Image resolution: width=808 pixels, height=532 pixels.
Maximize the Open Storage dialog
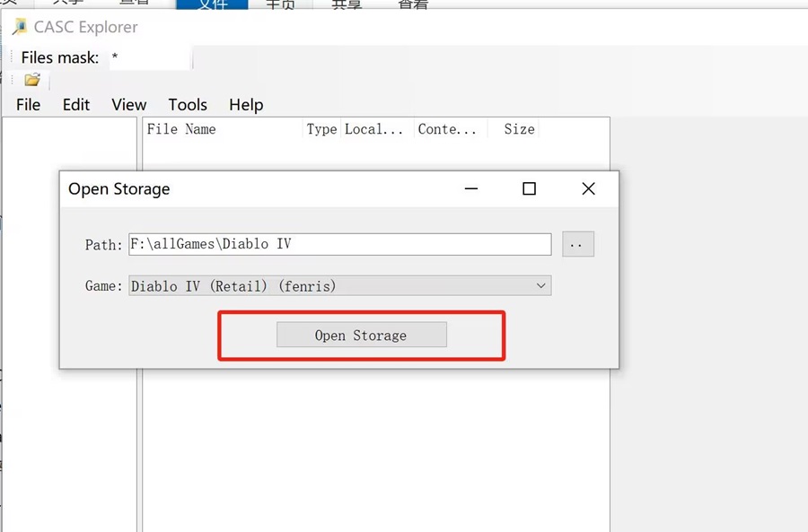[529, 189]
